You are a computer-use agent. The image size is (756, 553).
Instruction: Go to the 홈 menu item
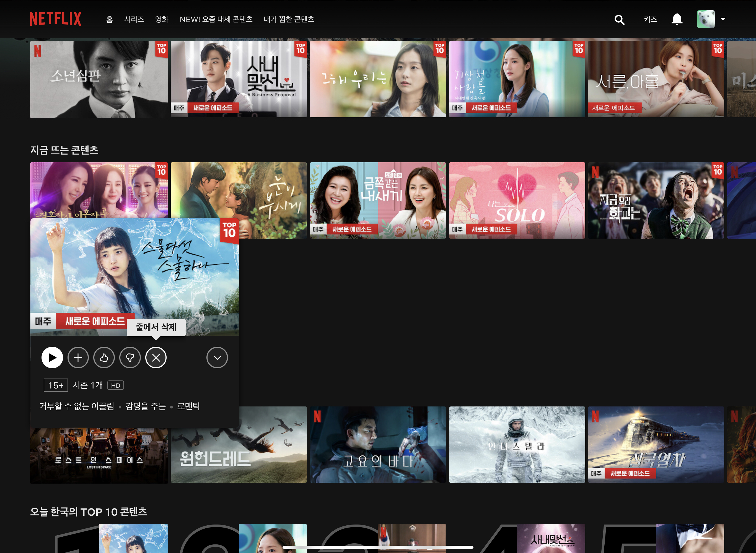pos(110,19)
